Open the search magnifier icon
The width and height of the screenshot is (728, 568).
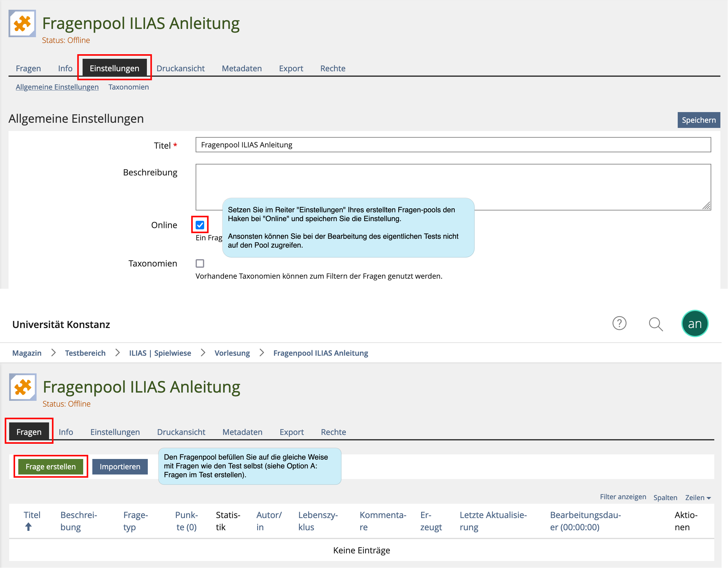pos(656,324)
